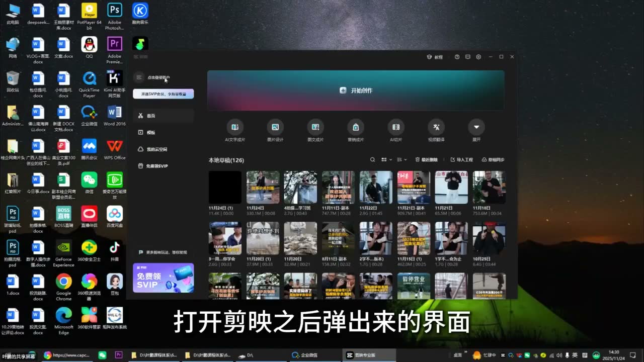Click 更多剪映玩法 link in sidebar

click(162, 252)
